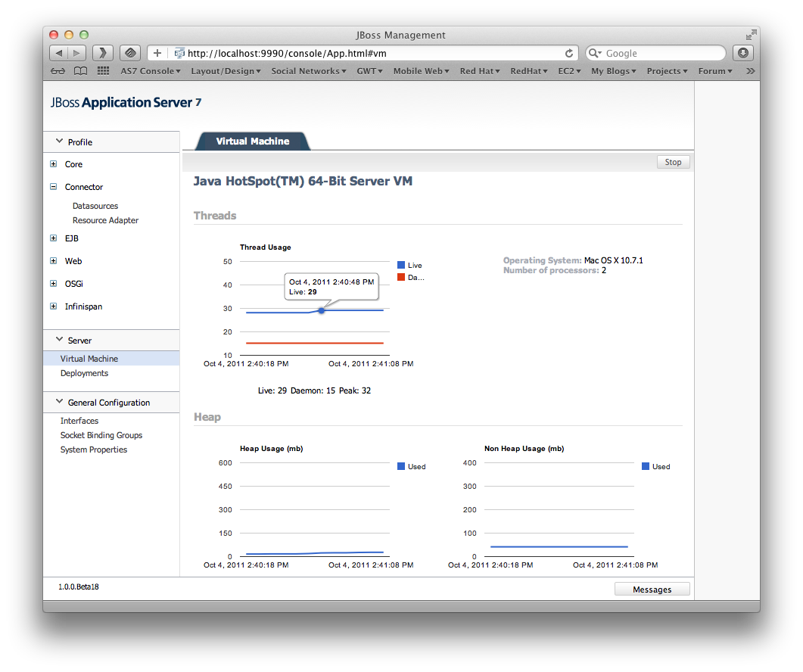This screenshot has width=803, height=672.
Task: Open the Forum bookmarks folder
Action: [715, 71]
